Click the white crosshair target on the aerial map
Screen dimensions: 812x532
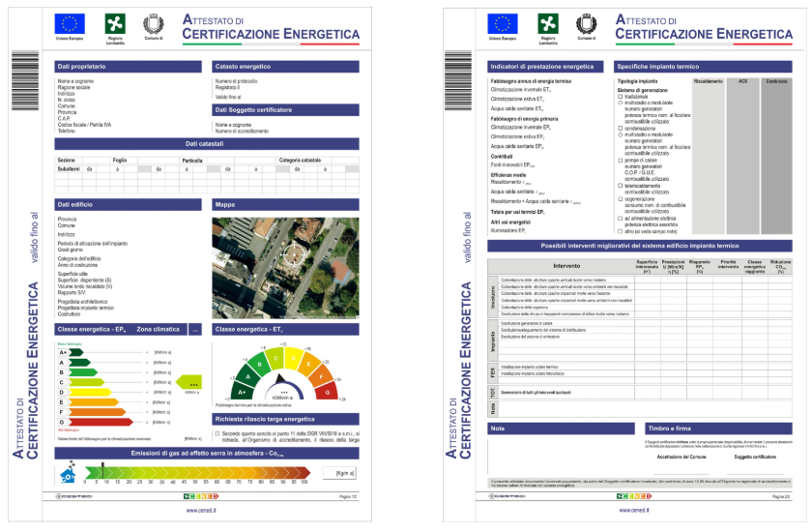click(x=294, y=254)
